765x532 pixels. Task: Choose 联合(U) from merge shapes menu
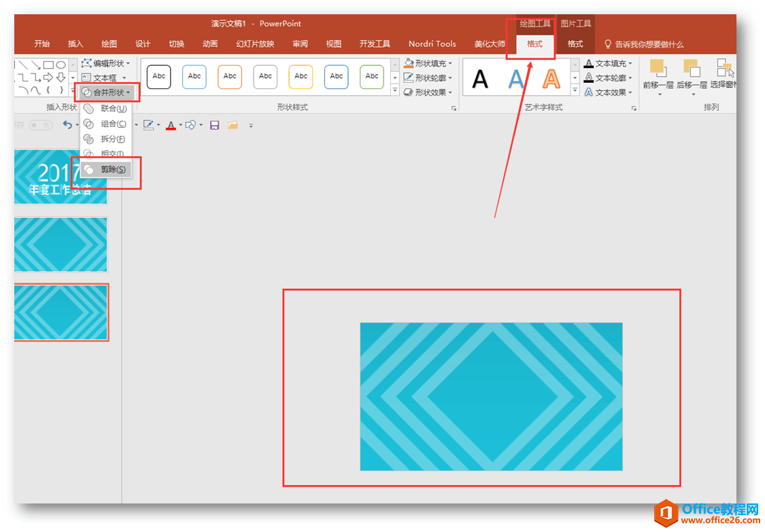pos(106,108)
